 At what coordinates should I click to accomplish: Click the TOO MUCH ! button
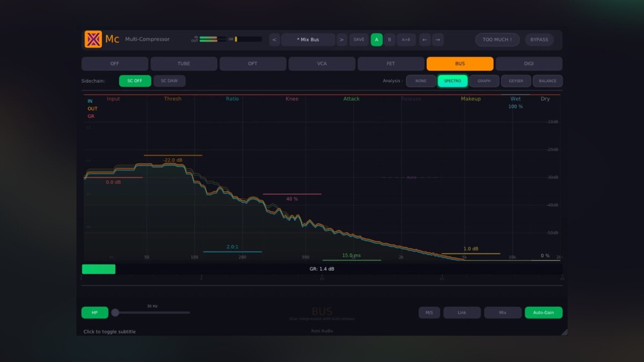497,40
